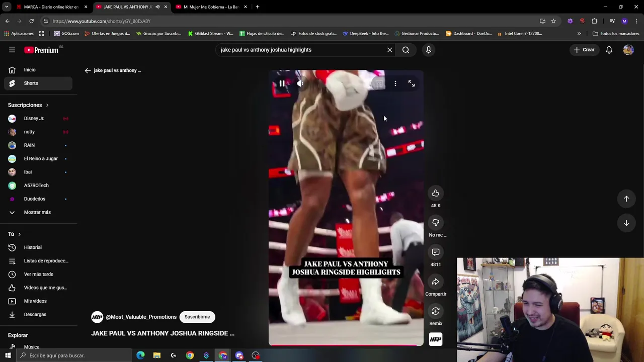Open Vídeos que me gustan

point(38,288)
